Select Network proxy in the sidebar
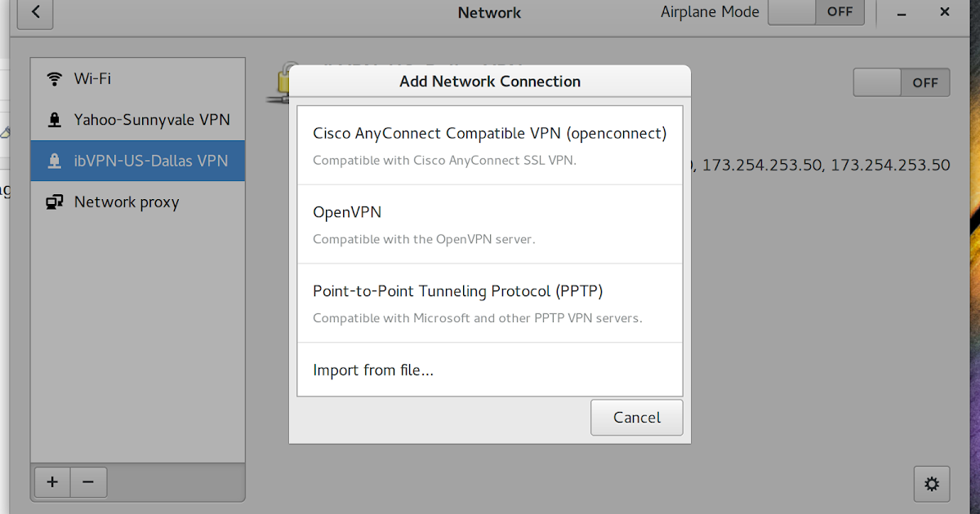The image size is (980, 514). click(x=138, y=202)
